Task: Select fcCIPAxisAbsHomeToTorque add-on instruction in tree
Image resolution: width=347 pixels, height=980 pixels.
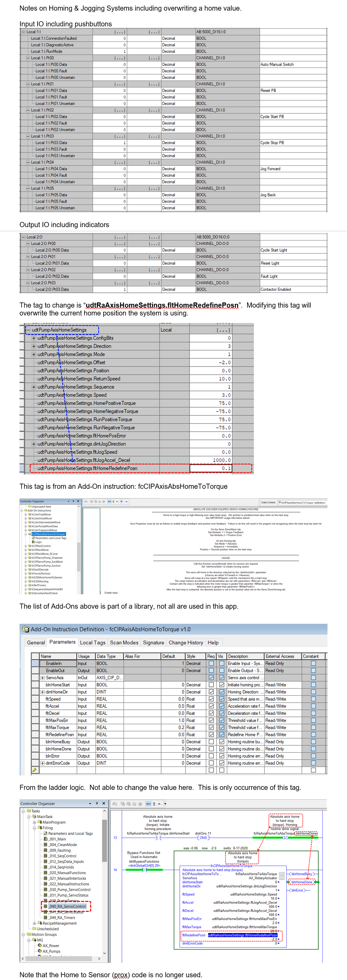Action: pos(48,534)
